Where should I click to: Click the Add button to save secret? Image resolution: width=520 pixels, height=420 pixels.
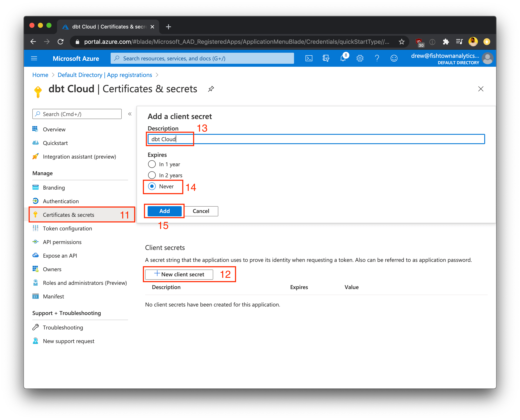click(x=164, y=210)
